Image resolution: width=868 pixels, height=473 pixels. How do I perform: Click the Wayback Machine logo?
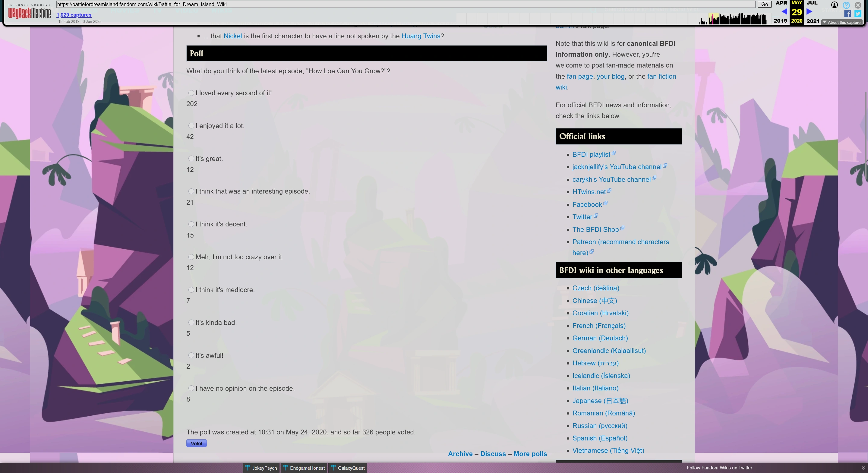(29, 14)
